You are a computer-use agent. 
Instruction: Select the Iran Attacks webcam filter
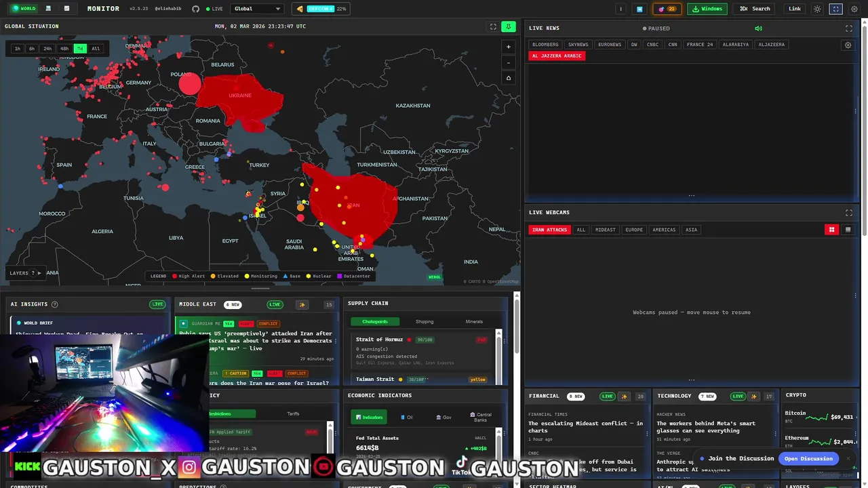[x=549, y=230]
